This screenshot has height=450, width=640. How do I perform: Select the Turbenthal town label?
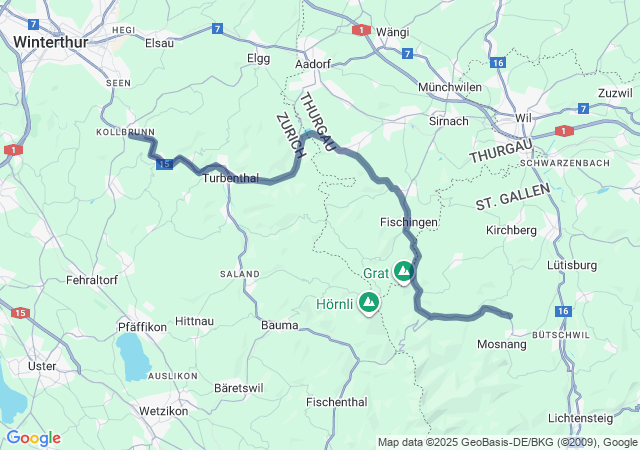pyautogui.click(x=231, y=178)
